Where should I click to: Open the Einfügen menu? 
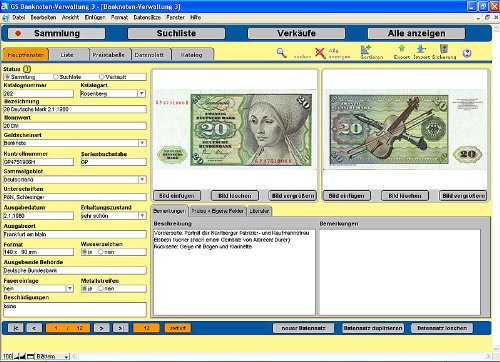(95, 17)
